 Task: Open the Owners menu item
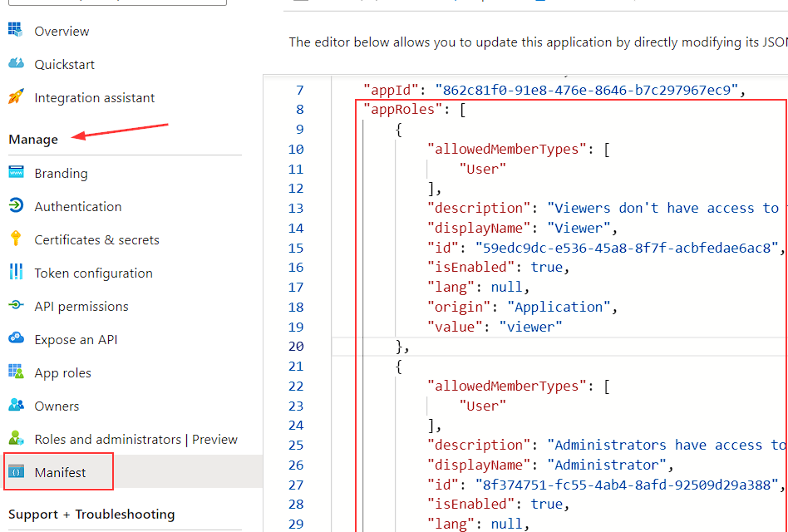coord(57,406)
